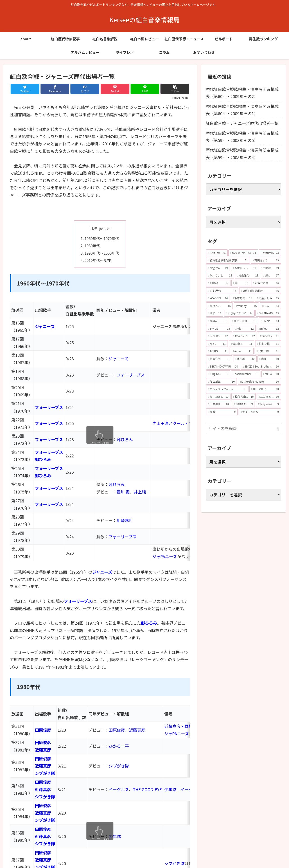
Task: Open フォーリーブス link in 第19回 row
Action: click(131, 375)
